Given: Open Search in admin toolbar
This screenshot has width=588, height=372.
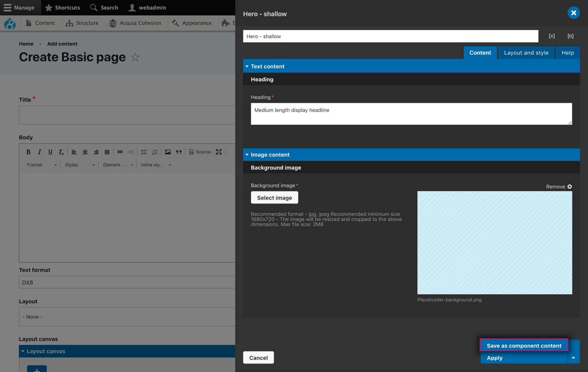Looking at the screenshot, I should tap(104, 7).
